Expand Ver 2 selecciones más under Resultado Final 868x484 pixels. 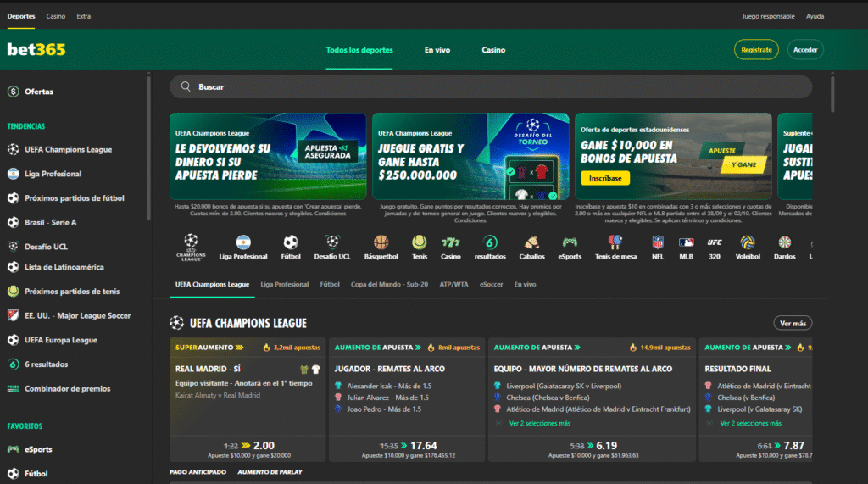click(751, 424)
